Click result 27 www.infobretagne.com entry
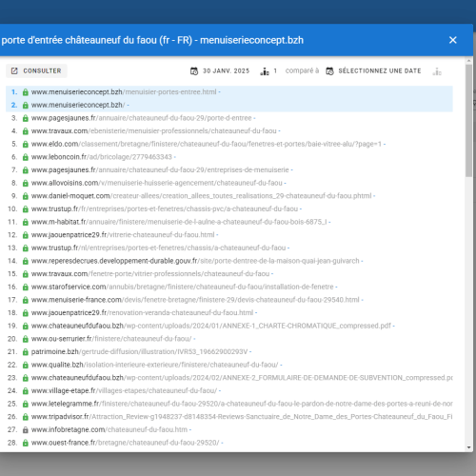476x476 pixels. pos(109,429)
